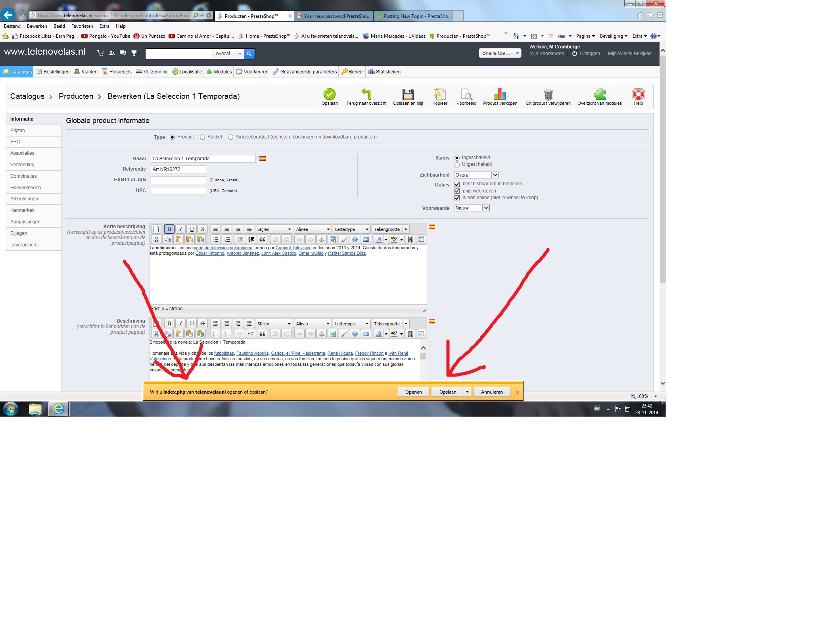Open the Voorwaarde Nieuw dropdown
Screen dimensions: 840x642
click(x=486, y=208)
